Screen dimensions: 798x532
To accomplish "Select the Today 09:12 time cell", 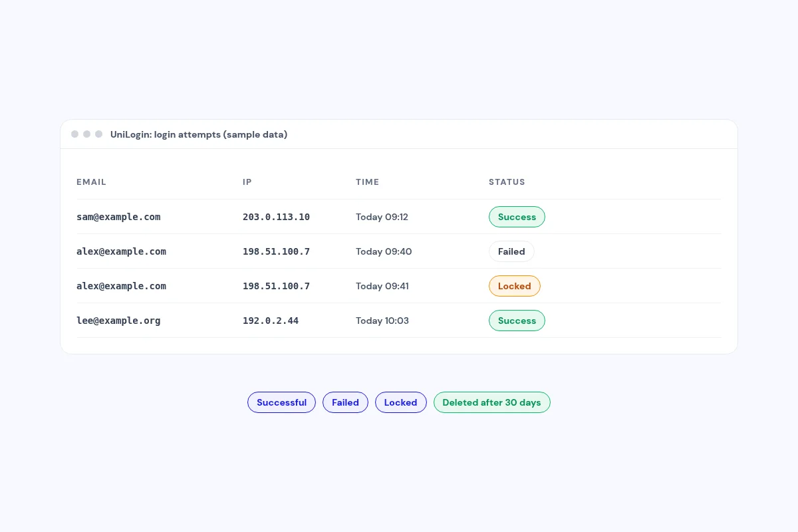I will (x=382, y=217).
